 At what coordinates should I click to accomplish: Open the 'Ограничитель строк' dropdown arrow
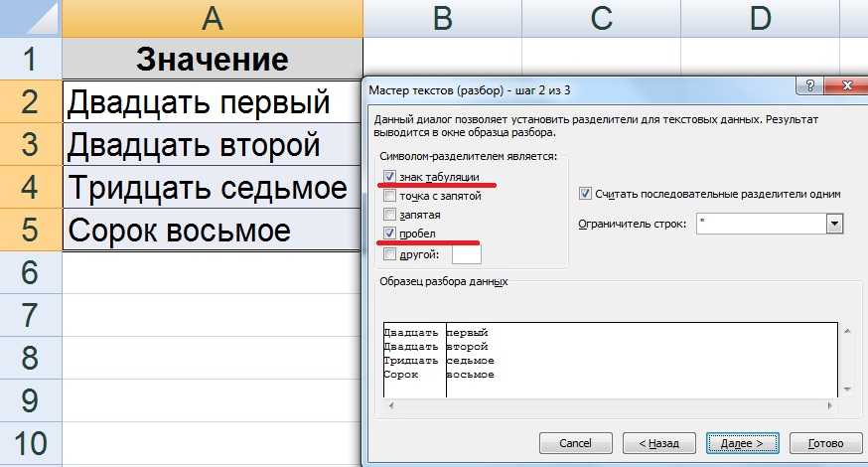[834, 224]
